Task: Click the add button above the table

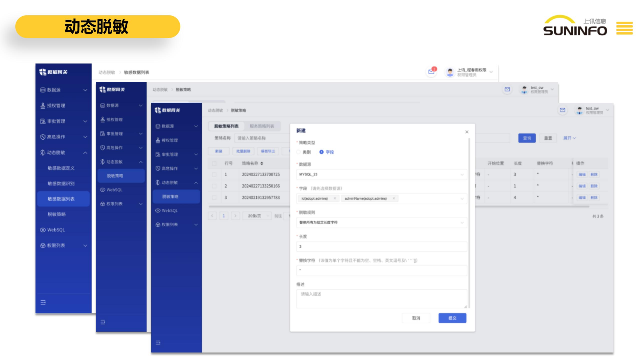Action: point(219,151)
